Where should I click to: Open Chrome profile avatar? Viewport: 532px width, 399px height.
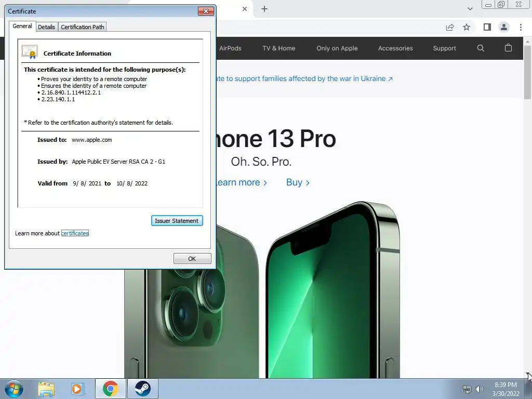click(504, 27)
